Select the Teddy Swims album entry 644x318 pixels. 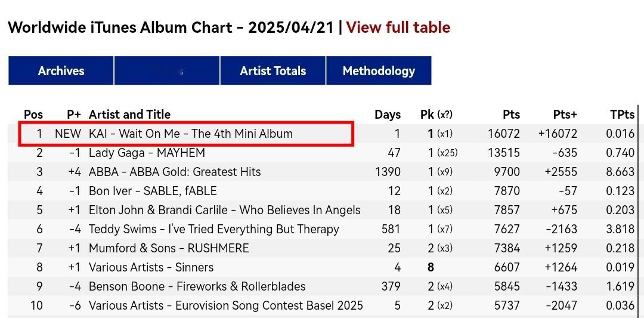214,229
